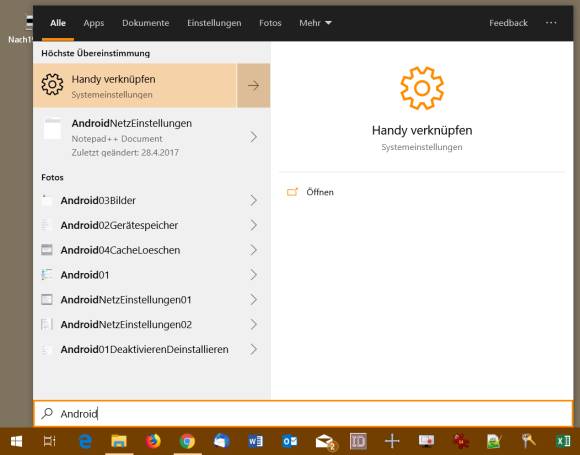Image resolution: width=580 pixels, height=455 pixels.
Task: Expand chevron next to Android03Bilder
Action: 253,200
